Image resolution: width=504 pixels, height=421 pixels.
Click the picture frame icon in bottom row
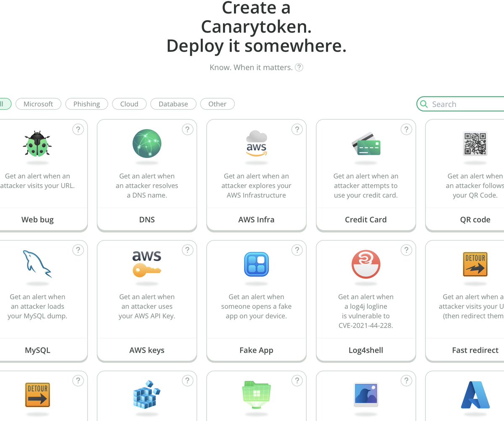click(x=366, y=395)
